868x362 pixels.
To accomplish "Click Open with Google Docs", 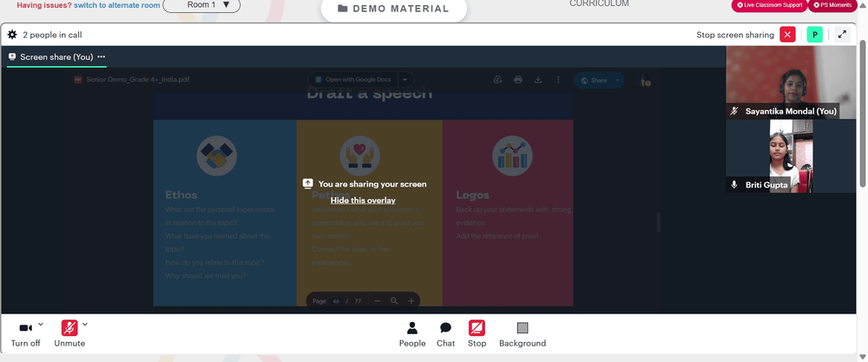I will [352, 80].
